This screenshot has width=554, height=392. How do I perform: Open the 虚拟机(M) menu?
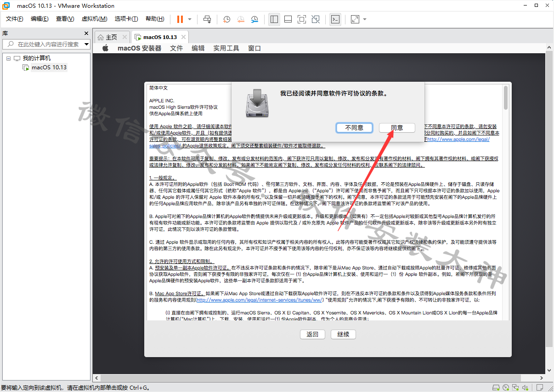[x=94, y=19]
